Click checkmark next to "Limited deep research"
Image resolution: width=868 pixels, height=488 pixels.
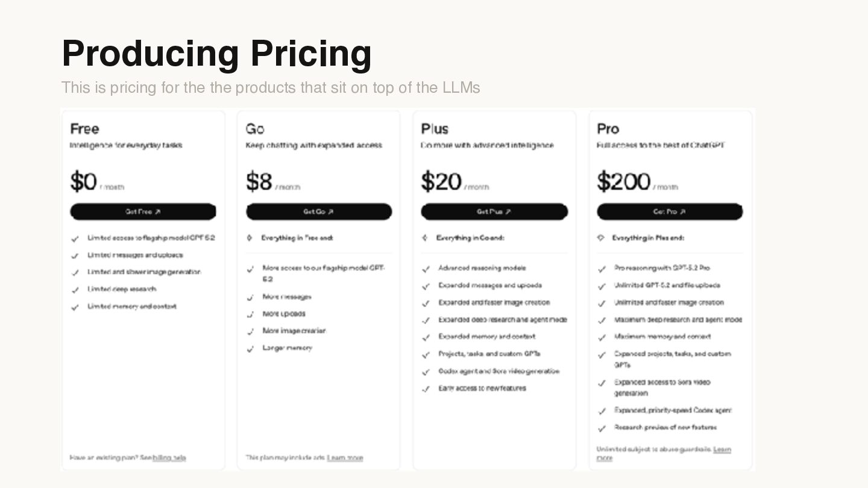coord(75,290)
